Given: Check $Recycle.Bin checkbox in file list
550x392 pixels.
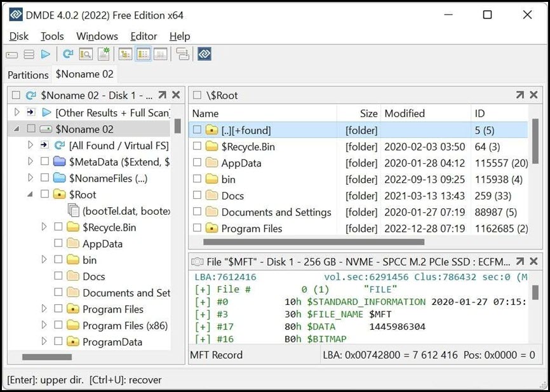Looking at the screenshot, I should [x=197, y=146].
